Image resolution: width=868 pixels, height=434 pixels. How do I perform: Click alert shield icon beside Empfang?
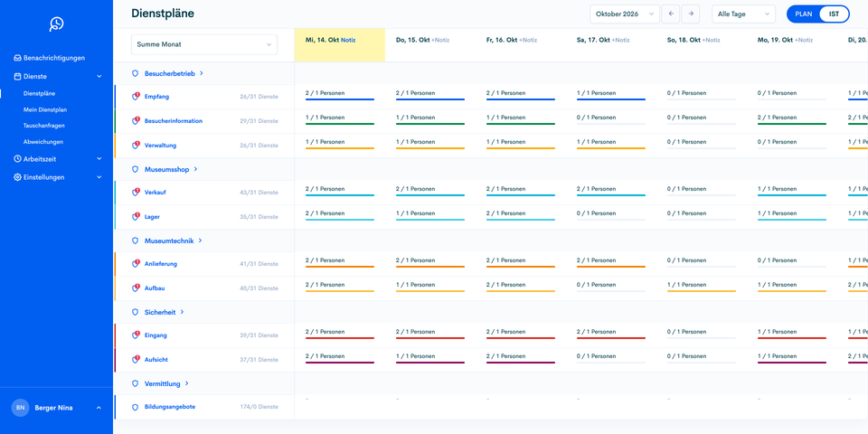136,97
